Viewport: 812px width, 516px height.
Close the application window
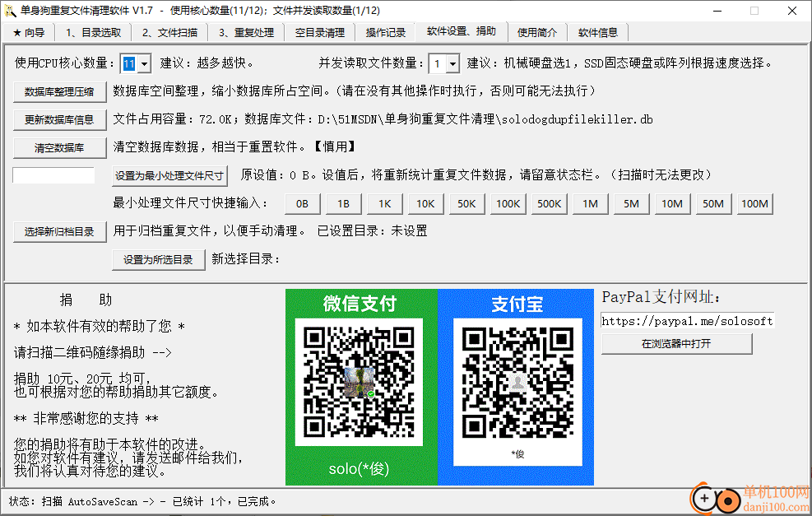[791, 11]
